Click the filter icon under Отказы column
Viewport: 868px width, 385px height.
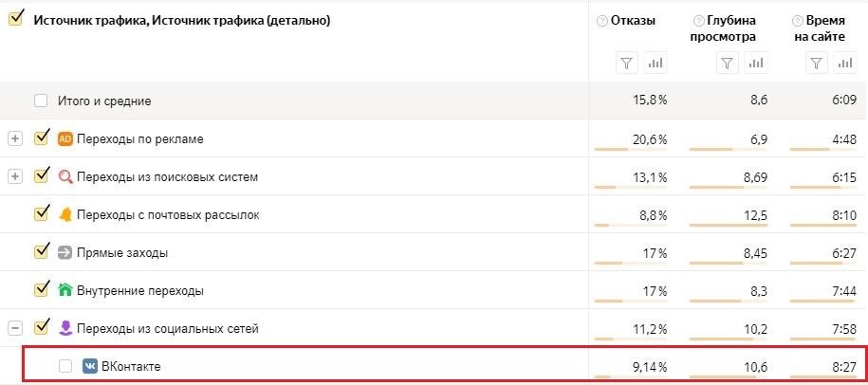[x=626, y=64]
